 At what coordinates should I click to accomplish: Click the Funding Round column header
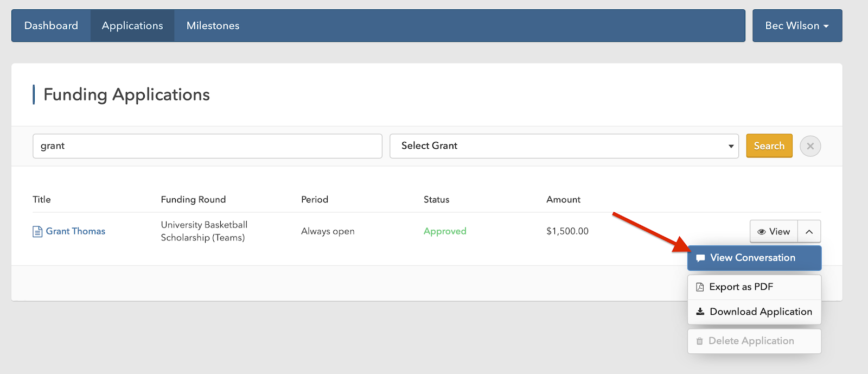[x=193, y=199]
